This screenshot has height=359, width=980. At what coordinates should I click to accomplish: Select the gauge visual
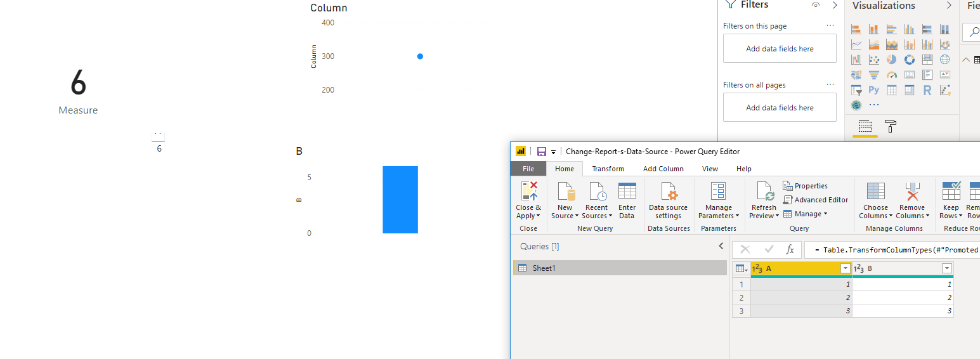(892, 75)
